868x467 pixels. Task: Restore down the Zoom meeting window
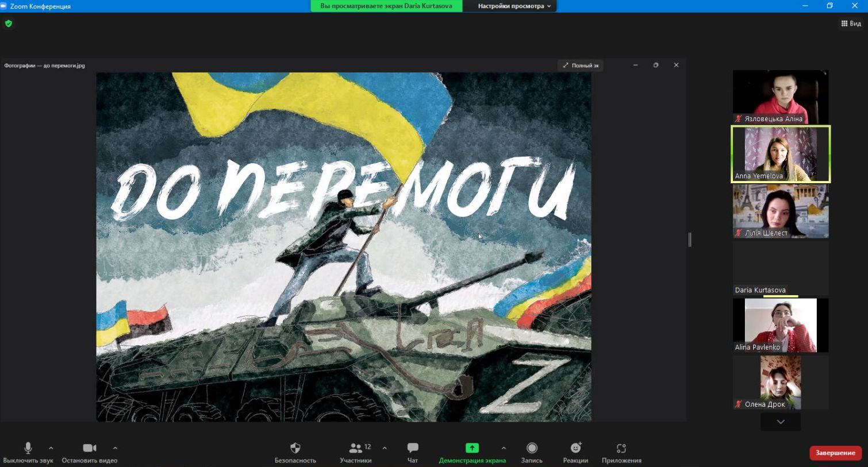coord(829,6)
